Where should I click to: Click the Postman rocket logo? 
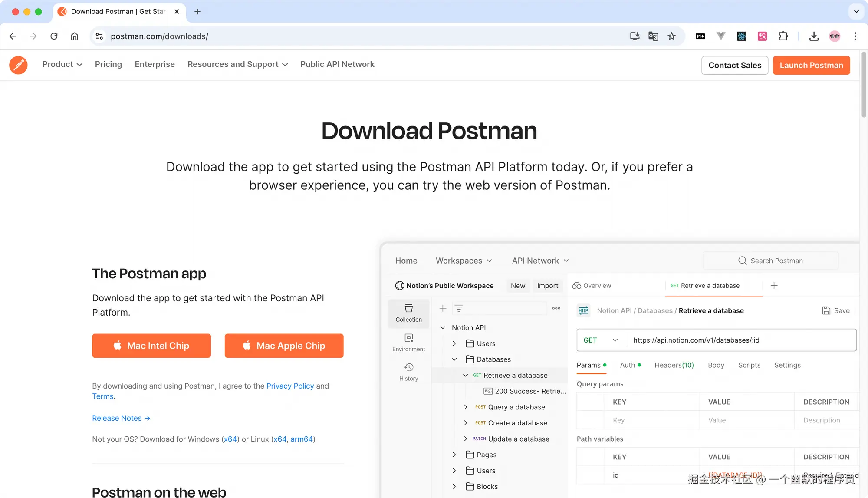18,65
